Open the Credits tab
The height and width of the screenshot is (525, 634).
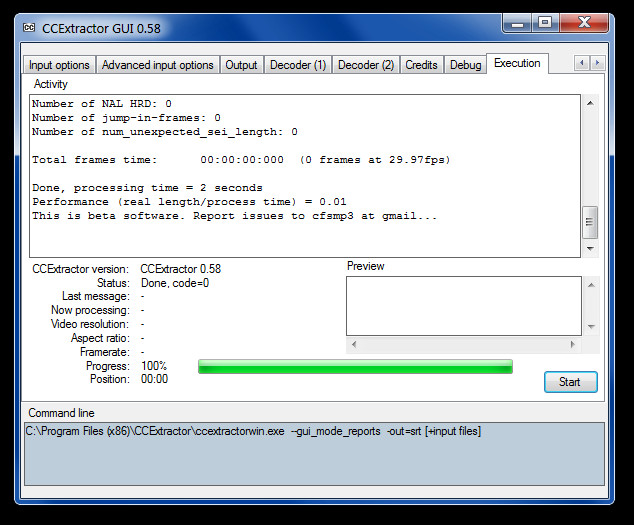click(421, 65)
